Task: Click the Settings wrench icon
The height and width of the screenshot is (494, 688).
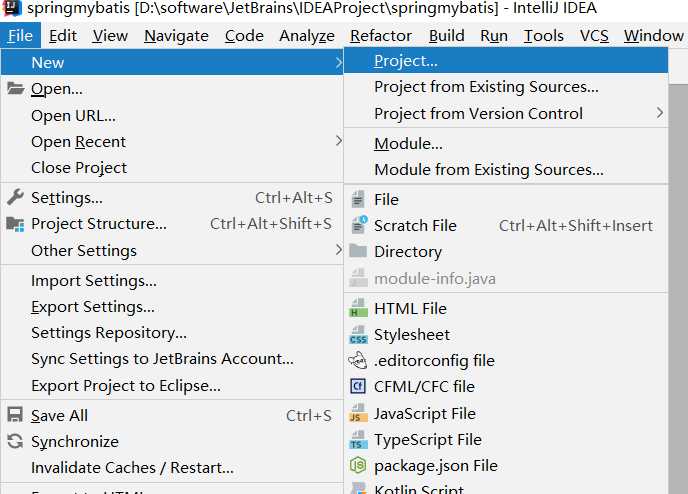Action: 15,197
